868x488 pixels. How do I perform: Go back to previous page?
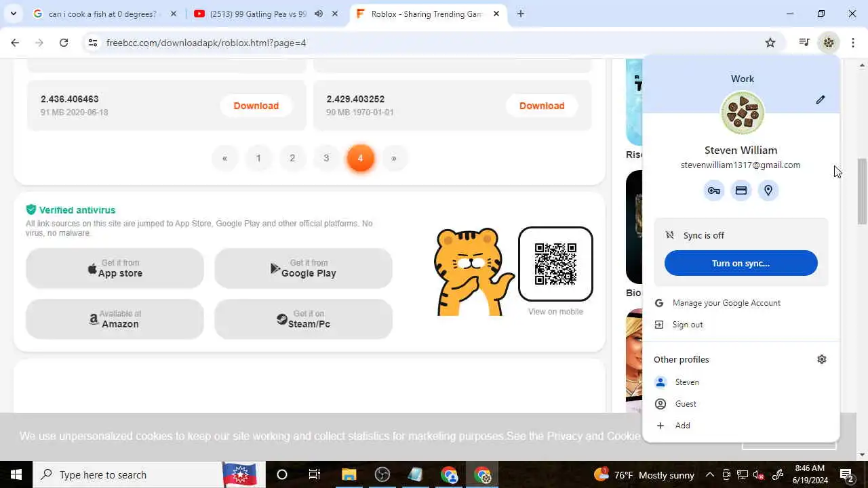click(15, 43)
